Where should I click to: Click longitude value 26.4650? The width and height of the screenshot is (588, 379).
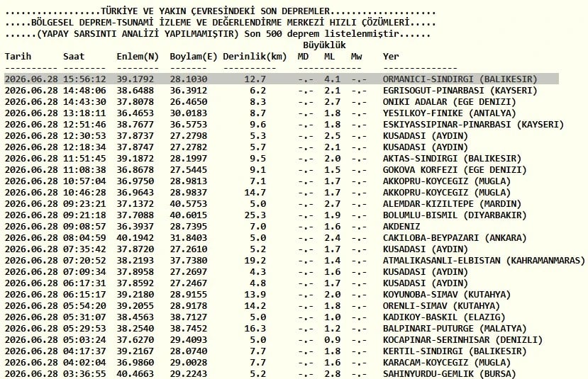tap(188, 102)
